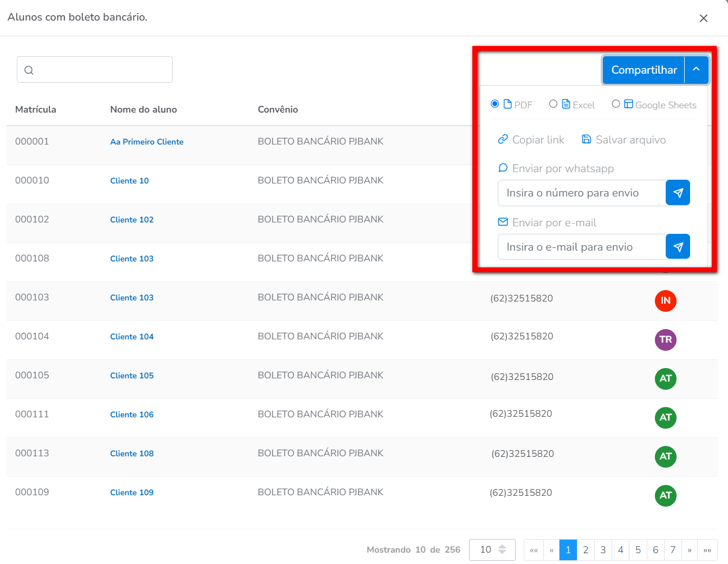Click the e-mail send arrow button
728x564 pixels.
[678, 247]
